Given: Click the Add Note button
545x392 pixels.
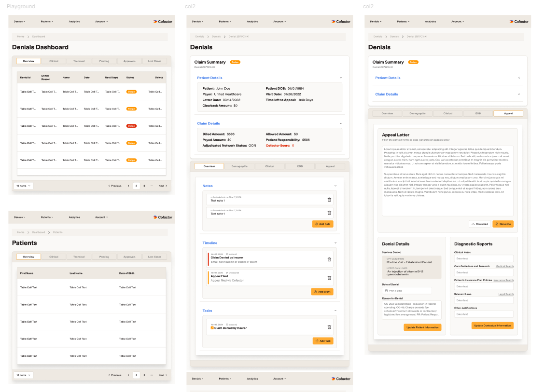Looking at the screenshot, I should click(322, 224).
